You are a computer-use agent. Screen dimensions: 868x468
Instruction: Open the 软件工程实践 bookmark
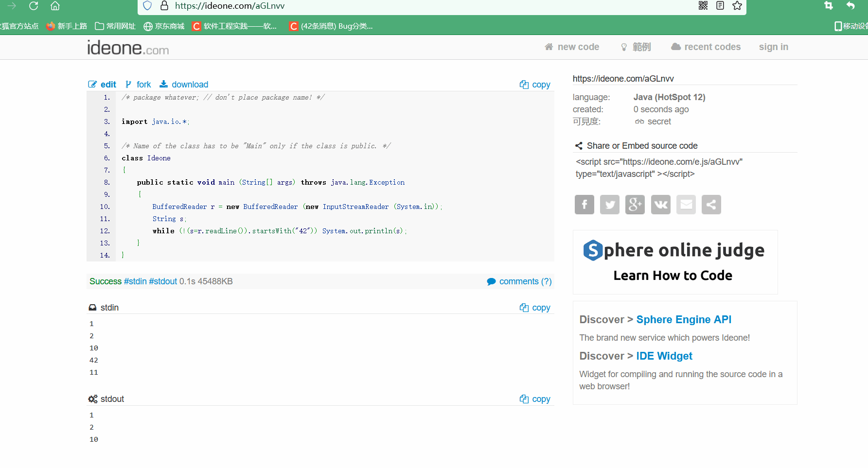(x=234, y=26)
